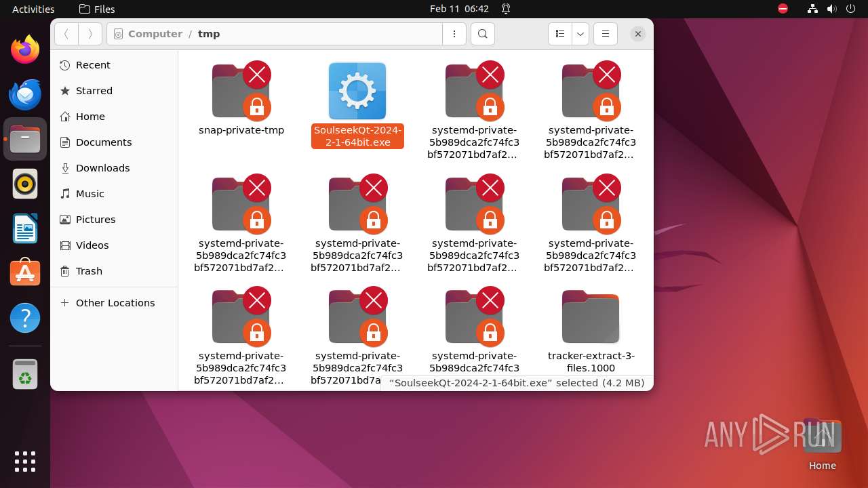Open the Activities overview
This screenshot has width=868, height=488.
click(33, 9)
